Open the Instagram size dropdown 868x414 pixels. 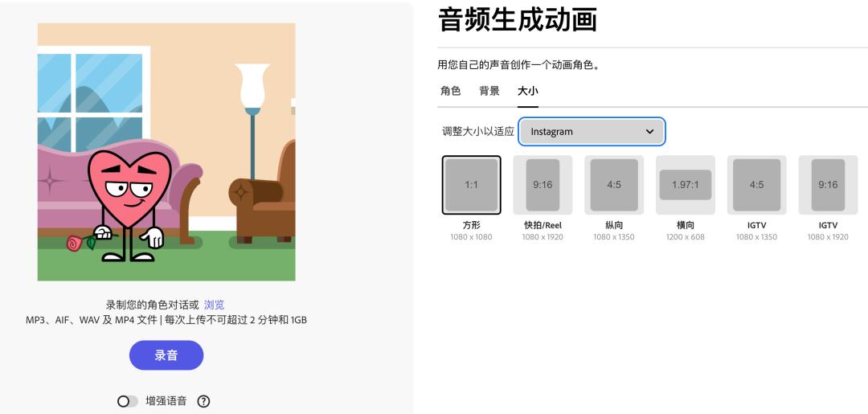592,132
